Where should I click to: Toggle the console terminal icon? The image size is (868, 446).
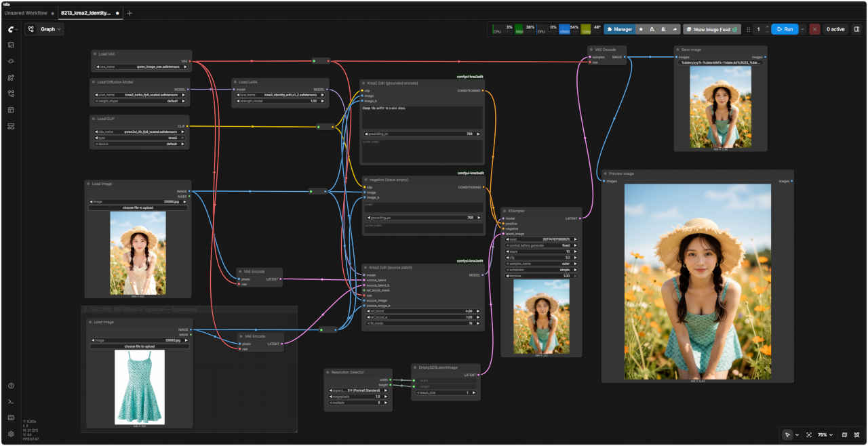tap(11, 402)
